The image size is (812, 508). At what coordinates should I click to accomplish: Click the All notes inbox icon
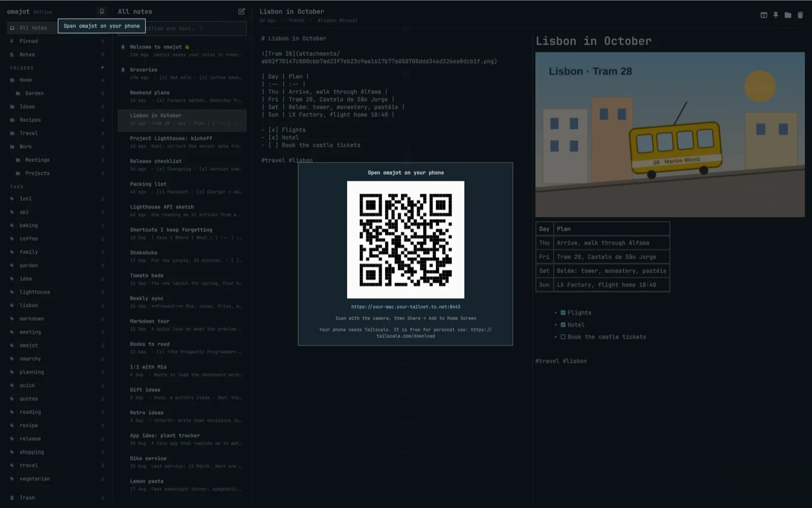12,28
